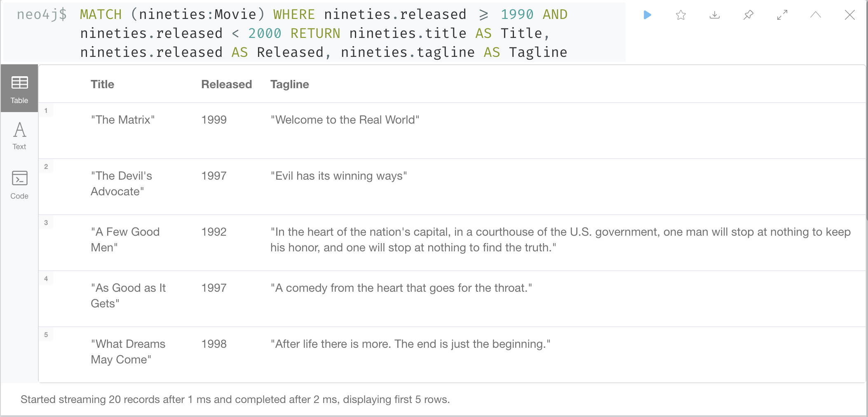The height and width of the screenshot is (417, 868).
Task: Switch to Table view
Action: (x=19, y=89)
